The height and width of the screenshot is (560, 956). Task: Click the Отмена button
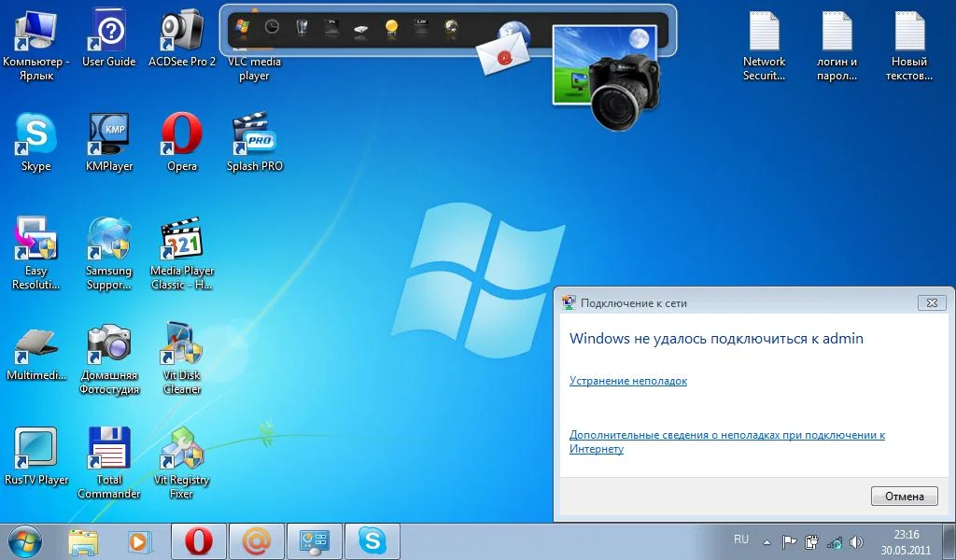[904, 496]
